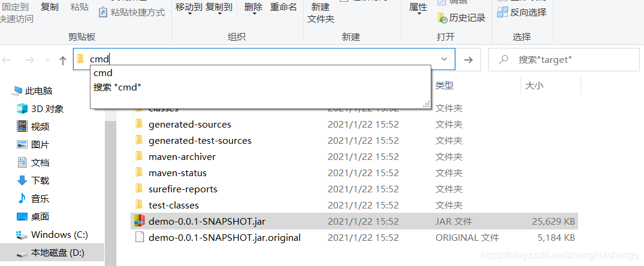Select the cmd autocomplete suggestion
Image resolution: width=644 pixels, height=266 pixels.
pyautogui.click(x=261, y=73)
